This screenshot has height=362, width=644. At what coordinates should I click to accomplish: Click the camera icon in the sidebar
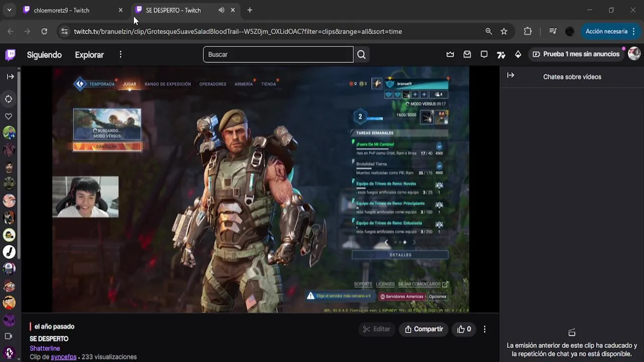tap(9, 336)
